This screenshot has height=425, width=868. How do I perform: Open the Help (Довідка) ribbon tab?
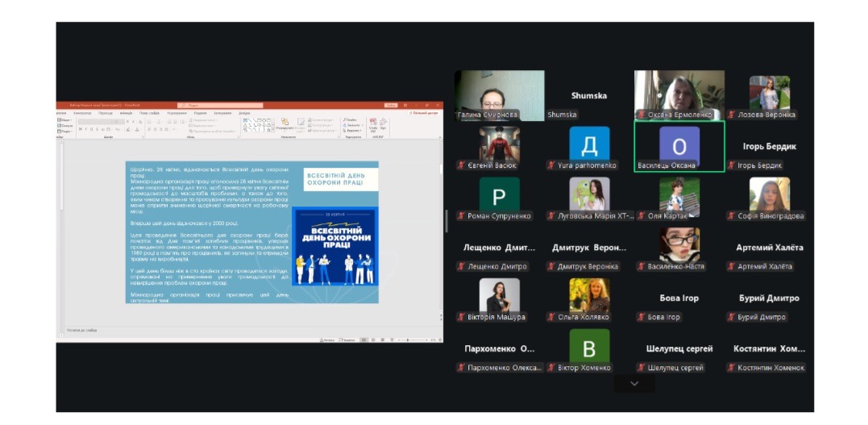(244, 113)
